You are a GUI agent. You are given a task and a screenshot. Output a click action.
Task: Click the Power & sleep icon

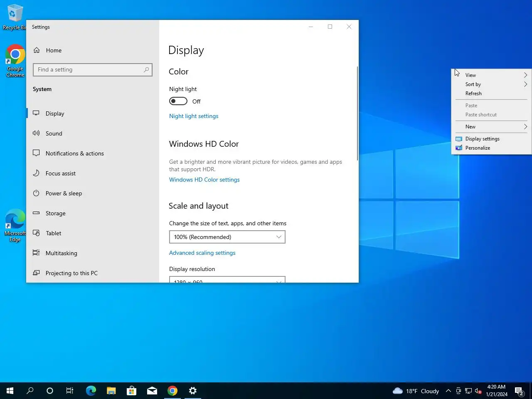point(36,193)
